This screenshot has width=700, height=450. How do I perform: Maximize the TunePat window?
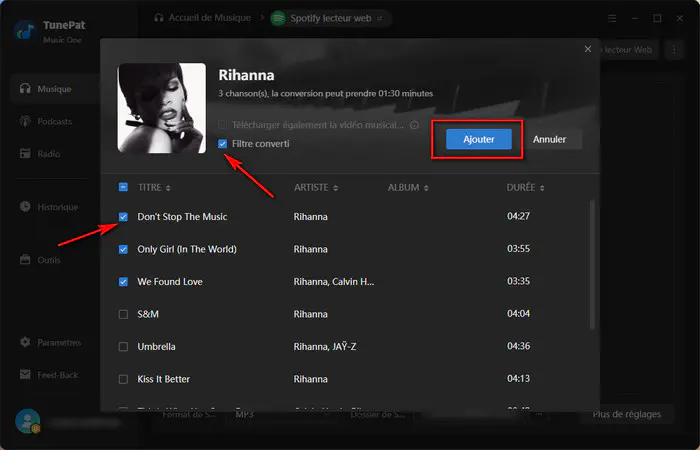click(x=657, y=18)
